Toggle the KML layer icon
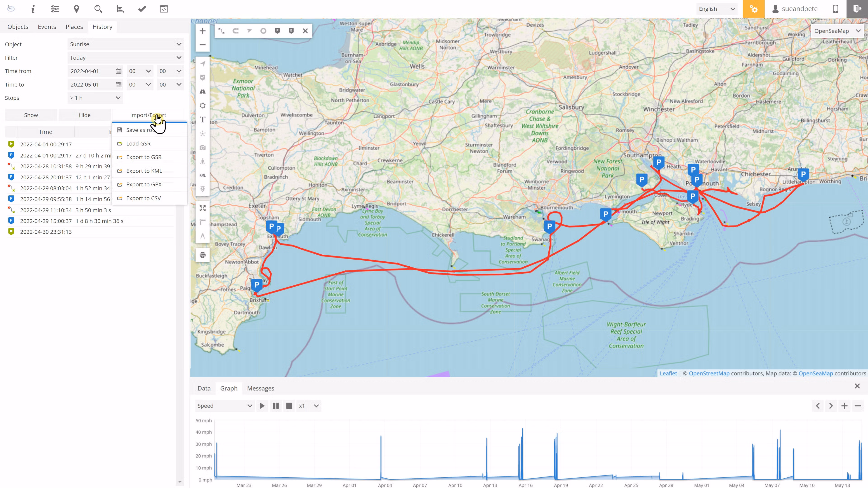Screen dimensions: 868x488 pyautogui.click(x=203, y=175)
